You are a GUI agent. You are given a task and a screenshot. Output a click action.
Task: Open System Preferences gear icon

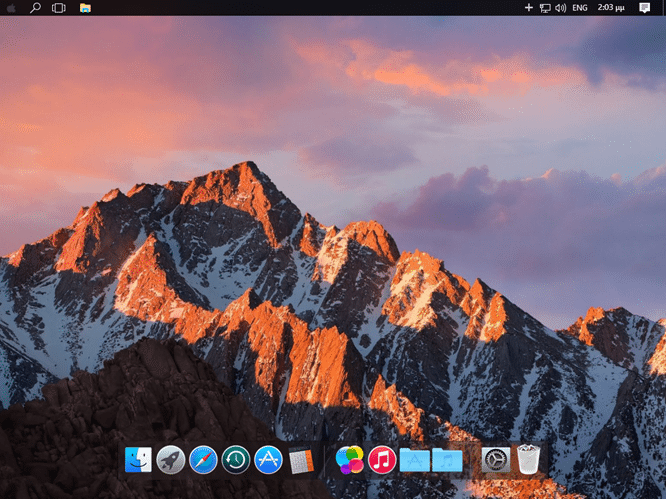coord(496,460)
